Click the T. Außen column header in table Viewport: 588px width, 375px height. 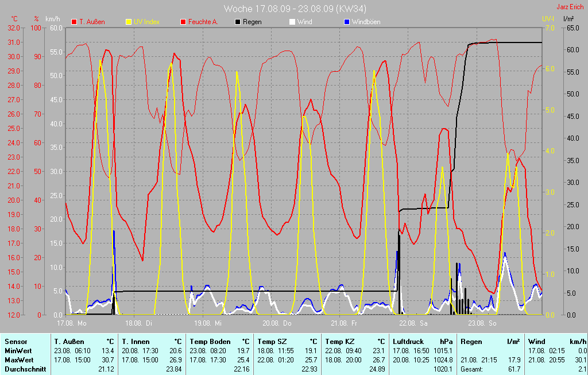pyautogui.click(x=69, y=342)
